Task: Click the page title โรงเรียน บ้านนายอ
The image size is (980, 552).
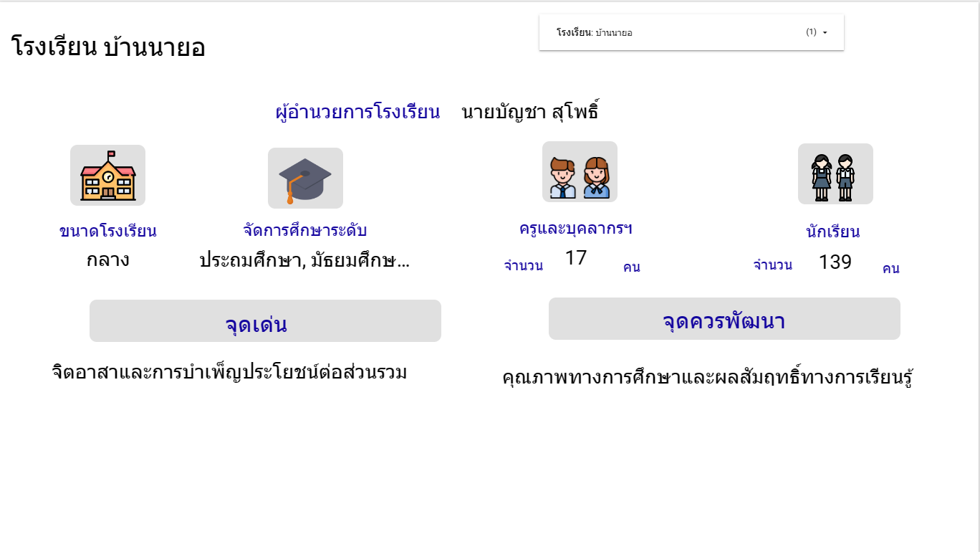Action: click(108, 48)
